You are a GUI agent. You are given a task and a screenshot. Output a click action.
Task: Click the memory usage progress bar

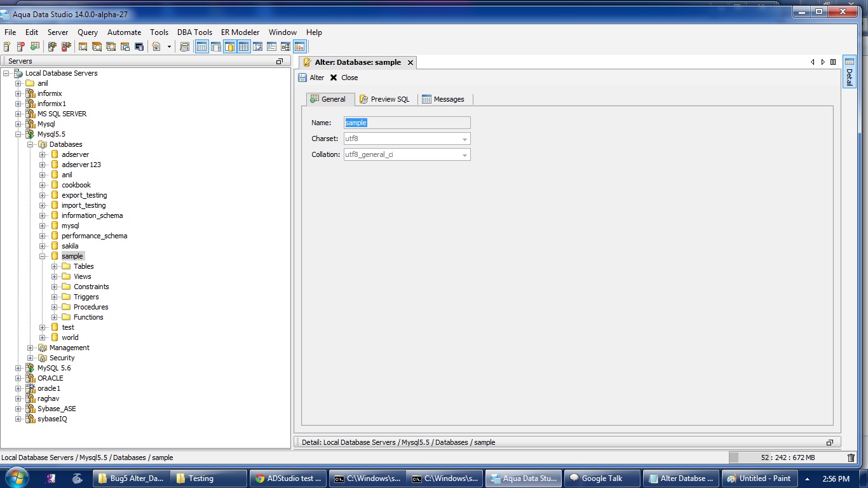point(787,457)
